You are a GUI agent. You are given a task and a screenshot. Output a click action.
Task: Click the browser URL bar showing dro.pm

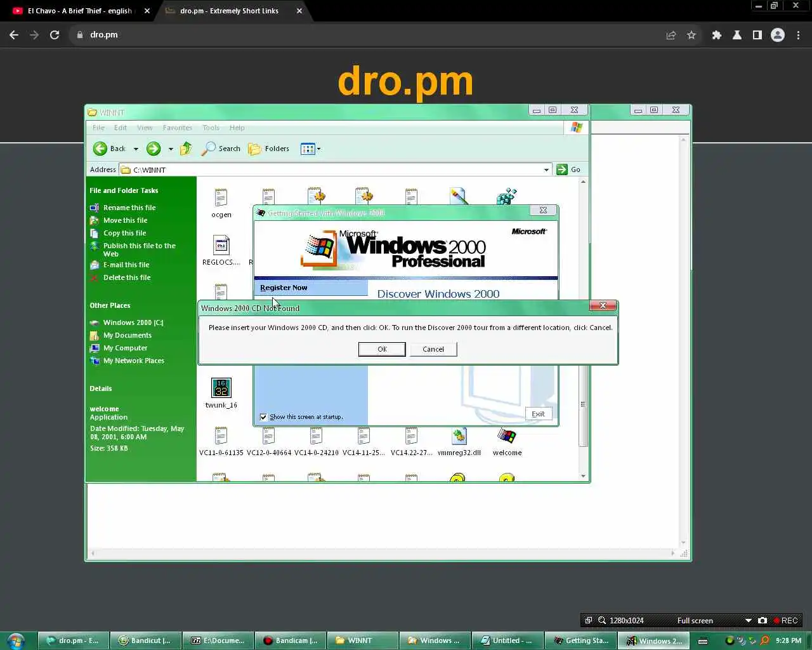point(368,35)
